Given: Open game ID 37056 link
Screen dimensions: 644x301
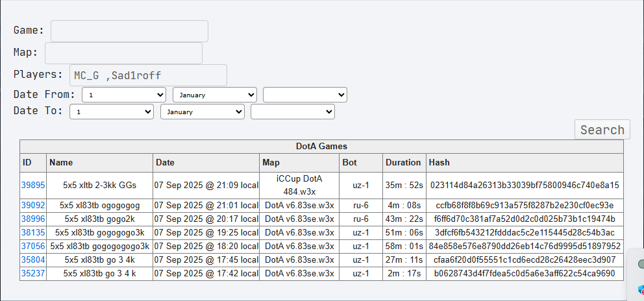Looking at the screenshot, I should pyautogui.click(x=33, y=246).
